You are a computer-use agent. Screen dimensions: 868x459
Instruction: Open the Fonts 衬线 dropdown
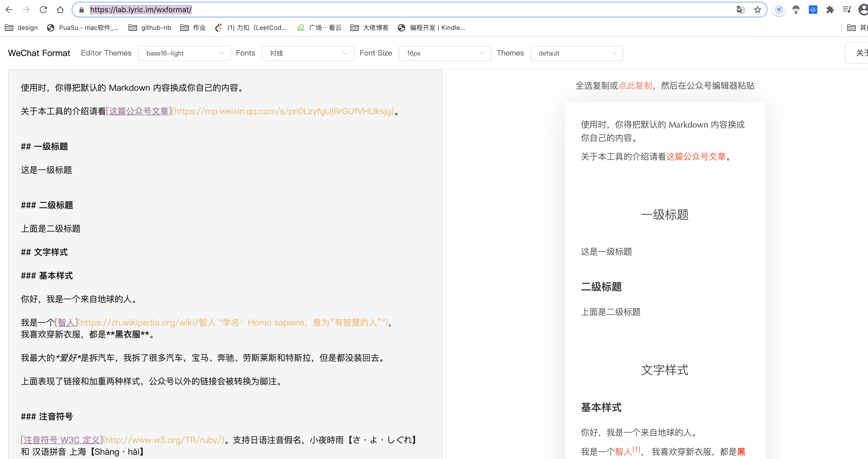click(308, 53)
